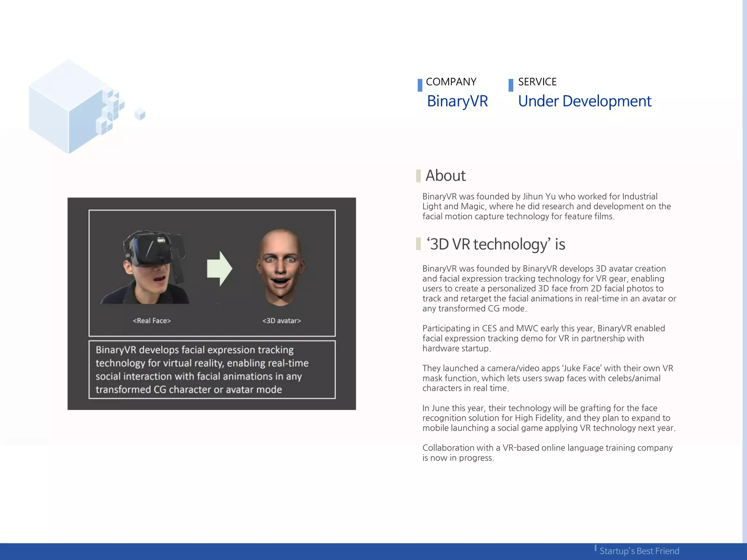Click the facial expression tracking description box
The image size is (747, 560).
tap(212, 369)
